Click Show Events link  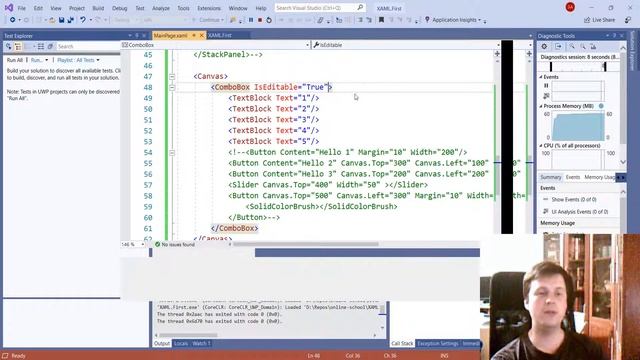tap(573, 199)
